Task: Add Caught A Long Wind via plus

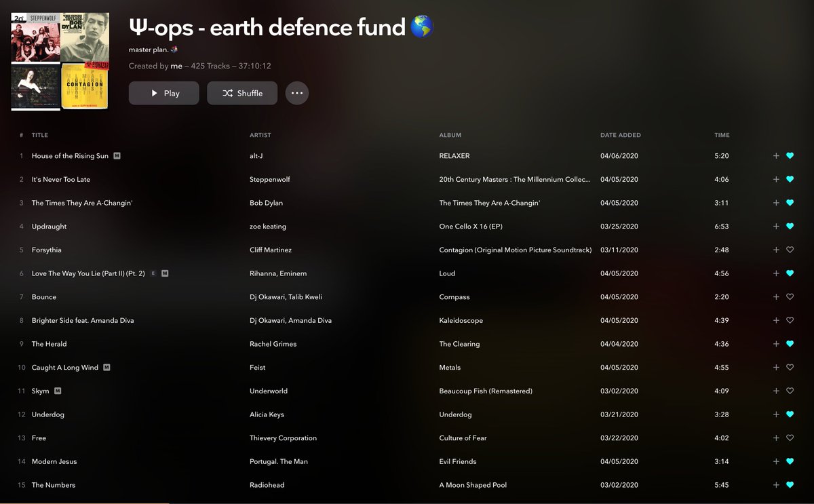Action: coord(776,368)
